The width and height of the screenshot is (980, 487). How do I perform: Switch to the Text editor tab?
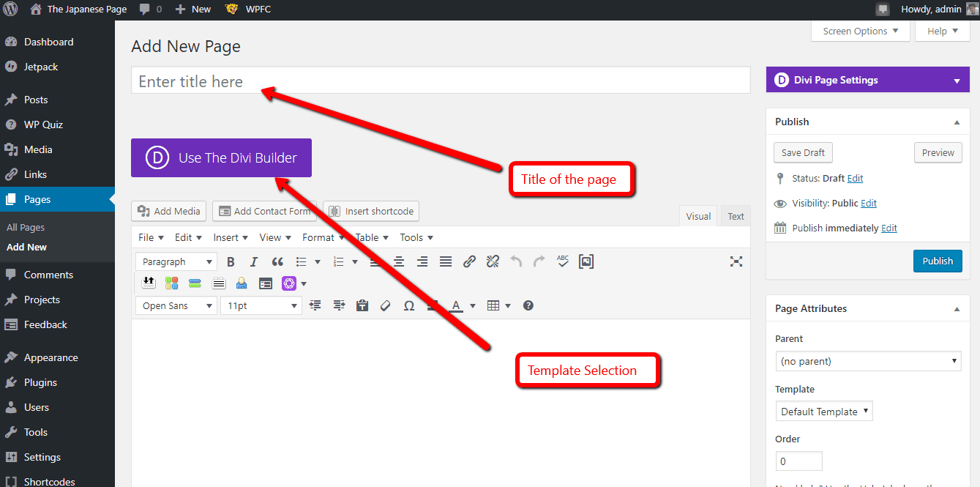click(x=736, y=216)
